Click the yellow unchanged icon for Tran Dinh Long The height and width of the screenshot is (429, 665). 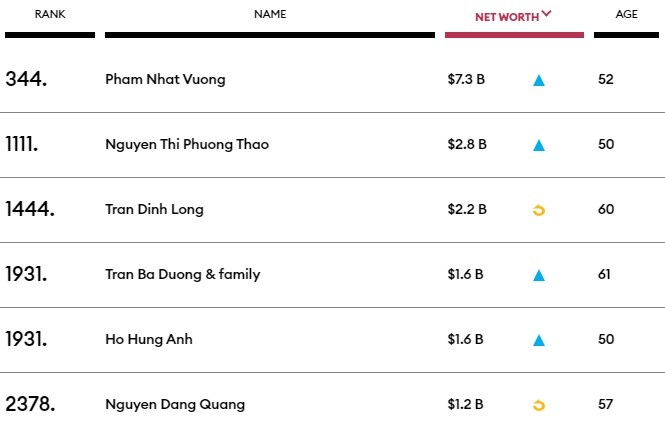click(x=539, y=210)
